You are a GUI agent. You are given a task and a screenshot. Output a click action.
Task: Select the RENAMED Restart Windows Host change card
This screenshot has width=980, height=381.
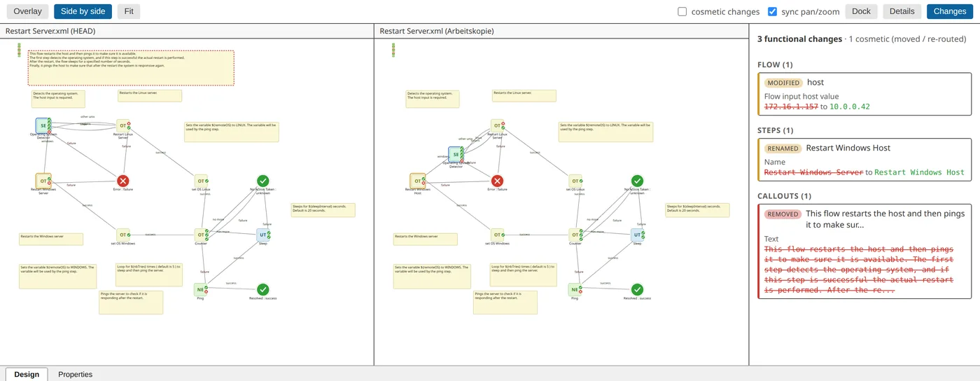(x=864, y=160)
